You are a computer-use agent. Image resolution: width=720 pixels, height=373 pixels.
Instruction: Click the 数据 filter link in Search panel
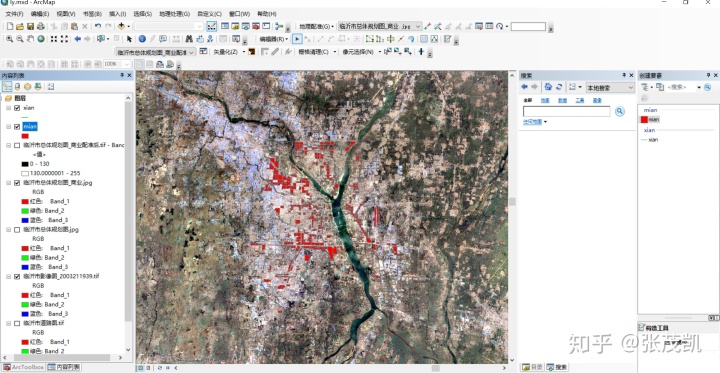(x=562, y=100)
